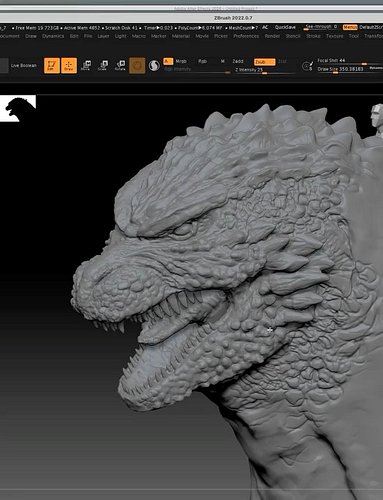This screenshot has height=500, width=383.
Task: Activate the Draw mode button
Action: 69,65
